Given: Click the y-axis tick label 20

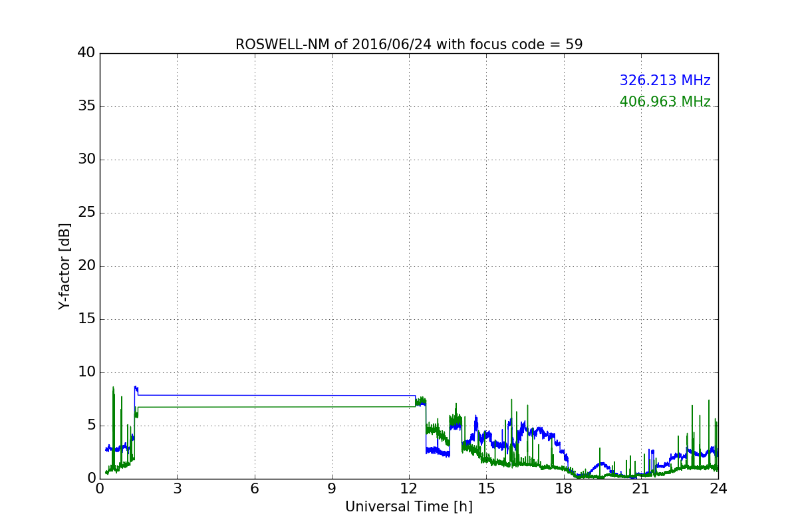Looking at the screenshot, I should click(86, 266).
